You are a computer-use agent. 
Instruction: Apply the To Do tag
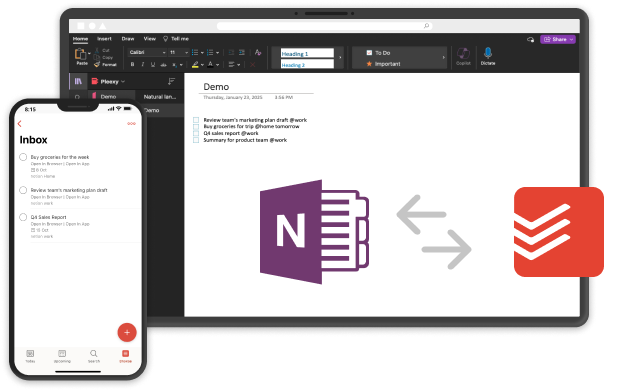point(378,53)
